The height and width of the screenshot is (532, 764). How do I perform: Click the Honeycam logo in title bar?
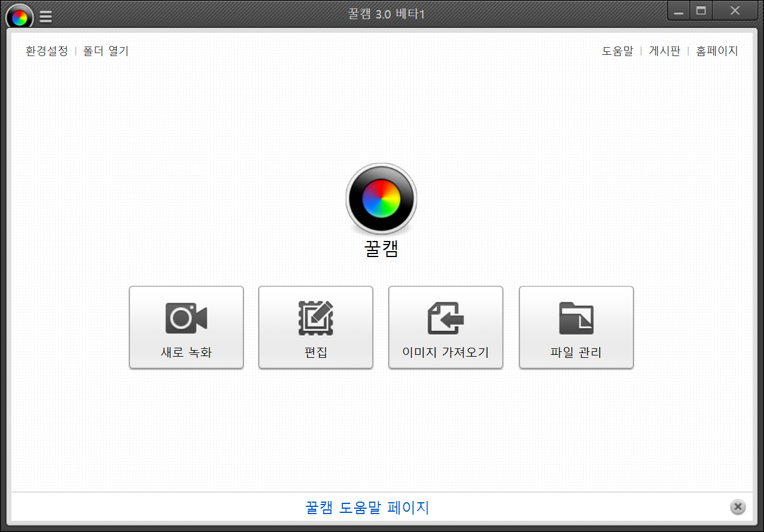pos(19,17)
